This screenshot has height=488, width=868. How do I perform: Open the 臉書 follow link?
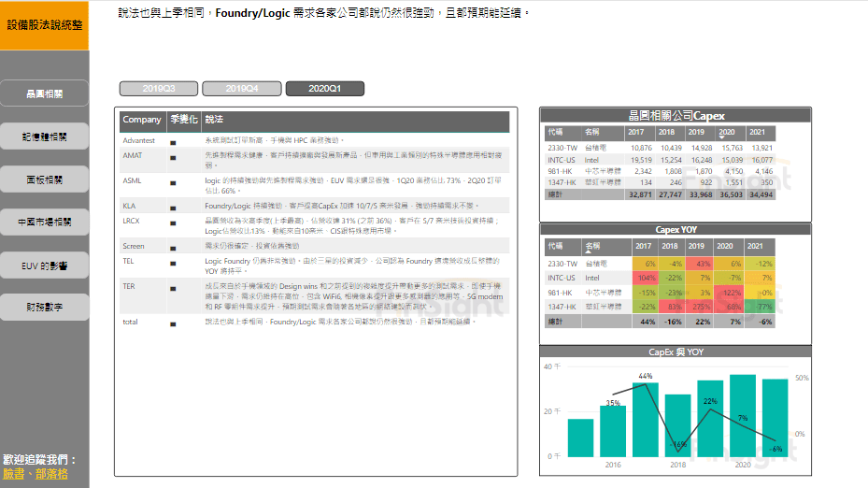tap(14, 473)
